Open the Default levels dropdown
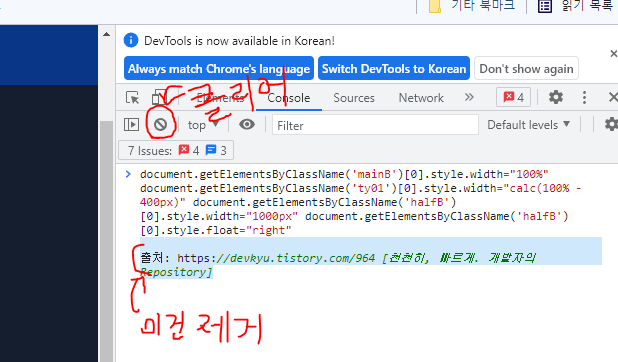This screenshot has height=362, width=618. pos(529,125)
